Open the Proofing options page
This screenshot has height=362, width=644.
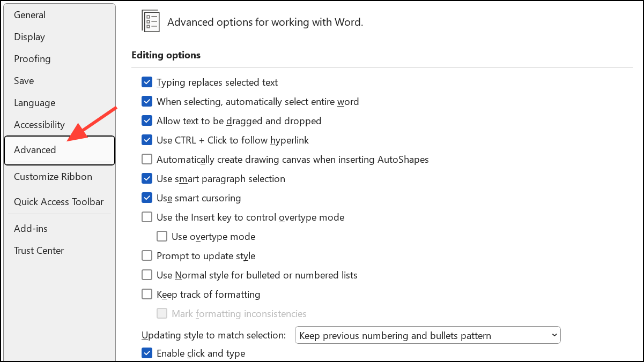pyautogui.click(x=32, y=58)
